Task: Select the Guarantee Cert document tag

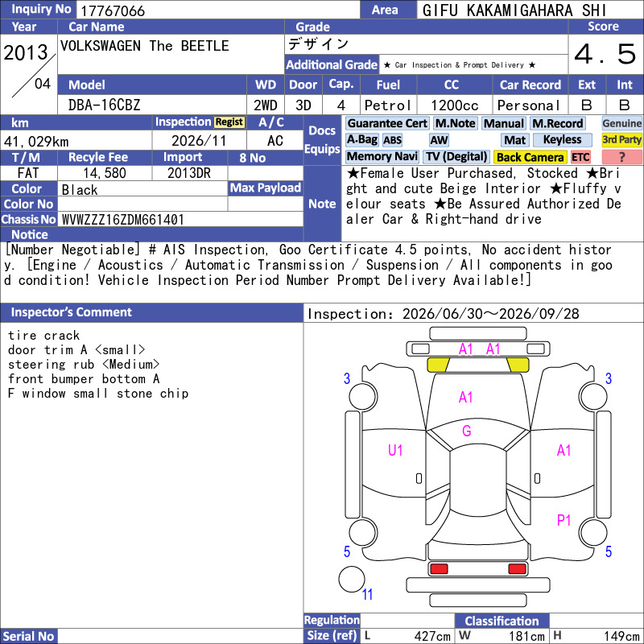Action: coord(387,123)
